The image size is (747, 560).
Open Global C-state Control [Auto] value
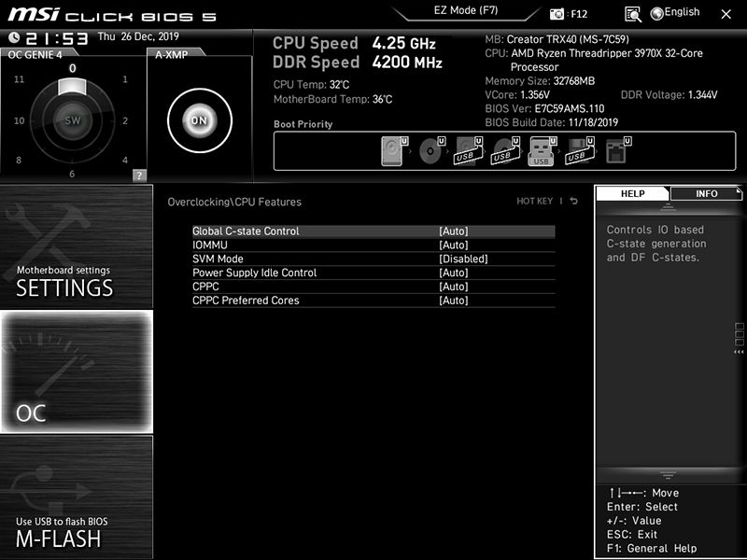coord(454,231)
